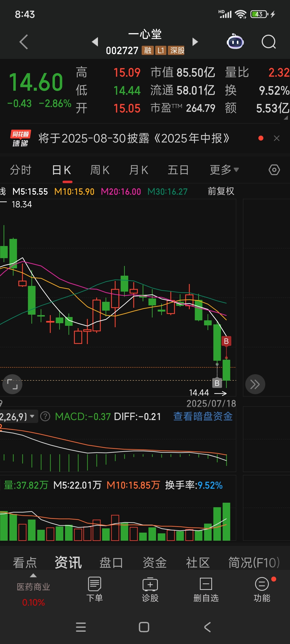The width and height of the screenshot is (290, 644).
Task: Open the 资讯 section
Action: click(68, 563)
